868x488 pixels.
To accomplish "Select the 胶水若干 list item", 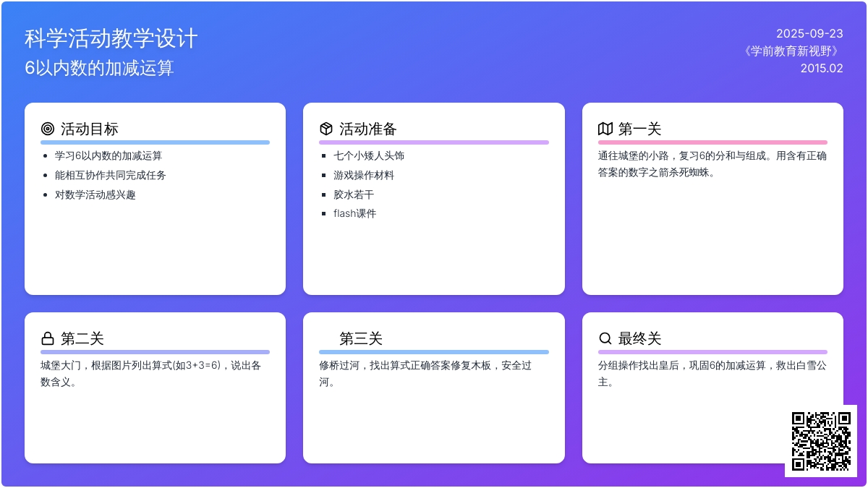I will coord(354,194).
